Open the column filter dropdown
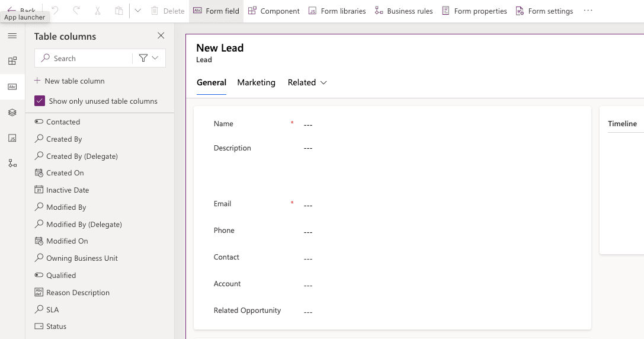 [149, 58]
